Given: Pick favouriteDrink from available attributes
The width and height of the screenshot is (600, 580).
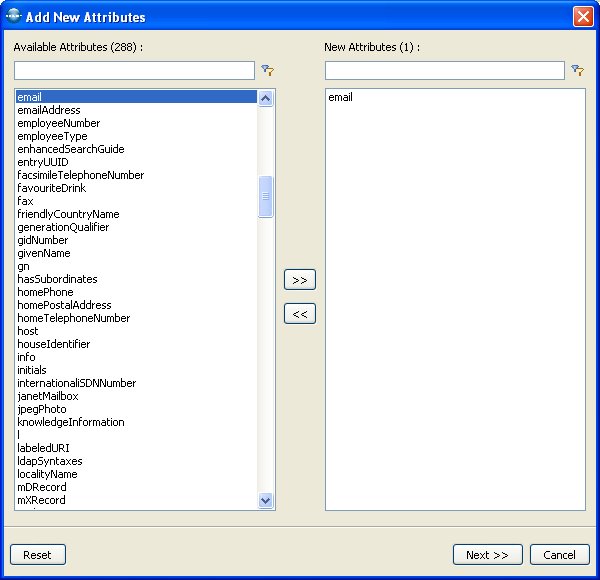Looking at the screenshot, I should (x=52, y=188).
